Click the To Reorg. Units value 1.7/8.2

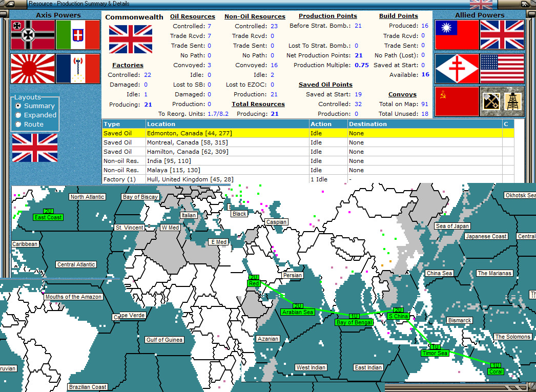pyautogui.click(x=218, y=114)
